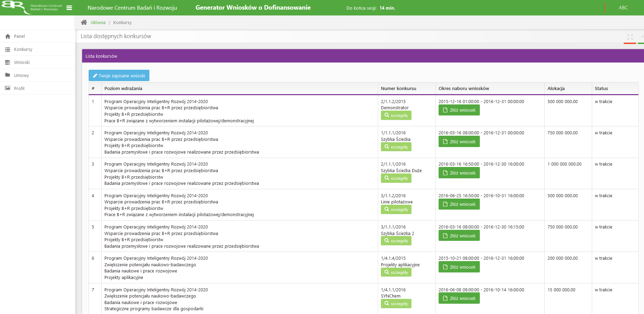Click Złóż wniosek for Szybka Ścieżka 2
This screenshot has height=314, width=644.
(459, 236)
